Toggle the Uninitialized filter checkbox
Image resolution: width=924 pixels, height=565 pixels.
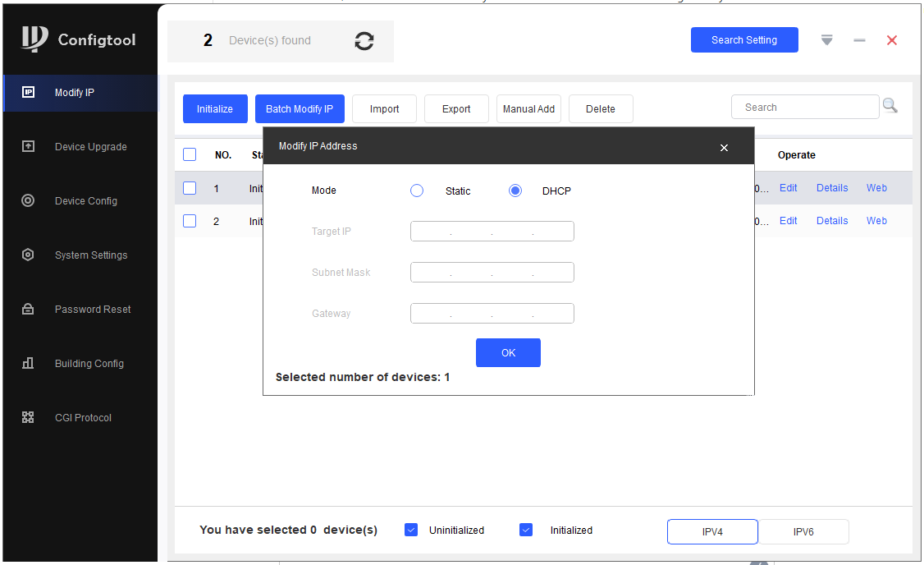click(x=411, y=530)
